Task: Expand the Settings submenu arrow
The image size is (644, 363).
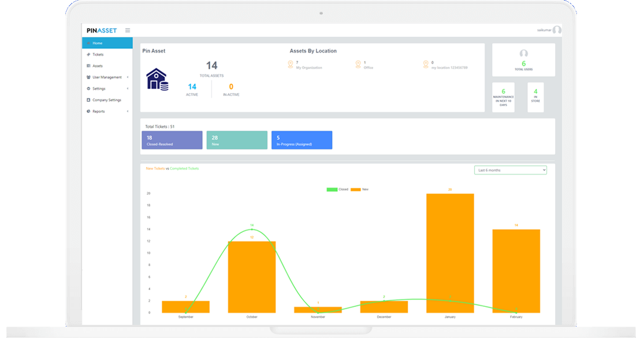Action: click(x=128, y=89)
